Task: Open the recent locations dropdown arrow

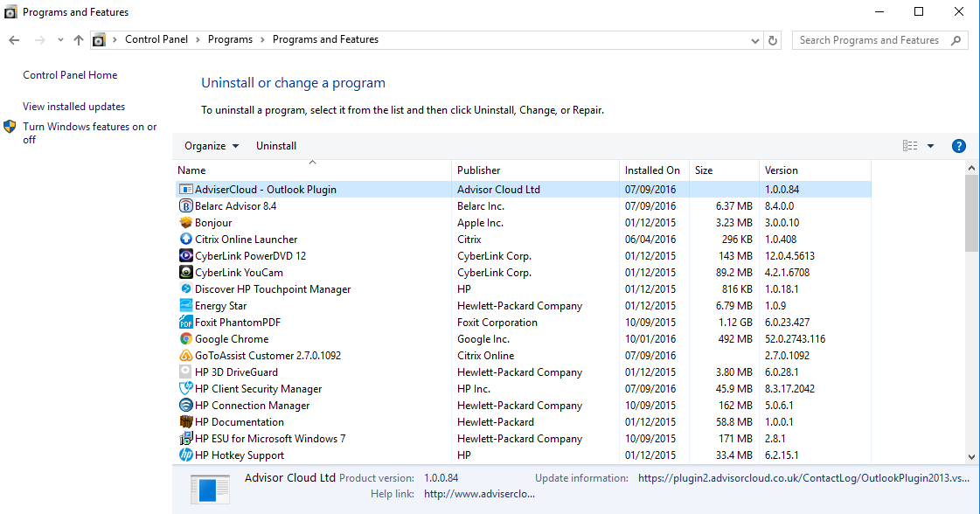Action: pos(60,40)
